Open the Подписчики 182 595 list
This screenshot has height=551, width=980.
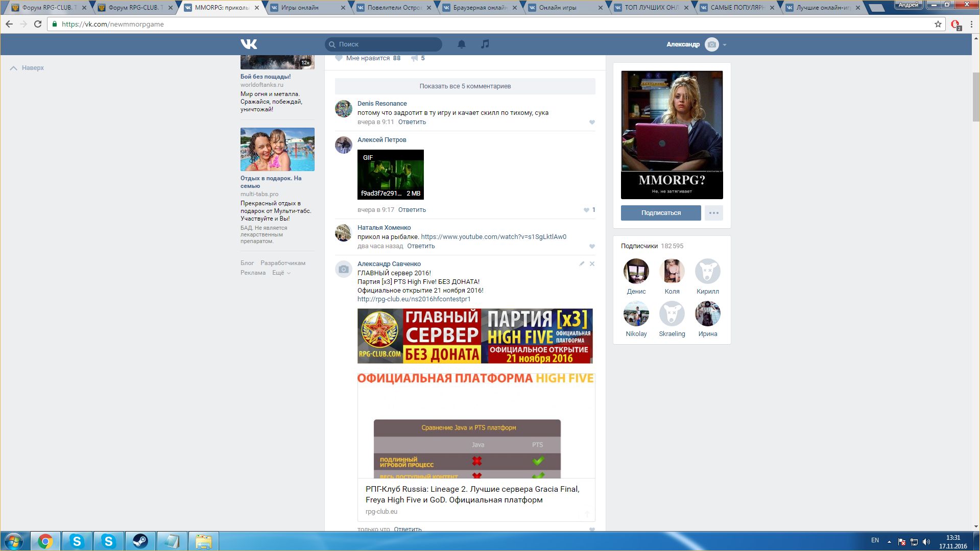(652, 246)
